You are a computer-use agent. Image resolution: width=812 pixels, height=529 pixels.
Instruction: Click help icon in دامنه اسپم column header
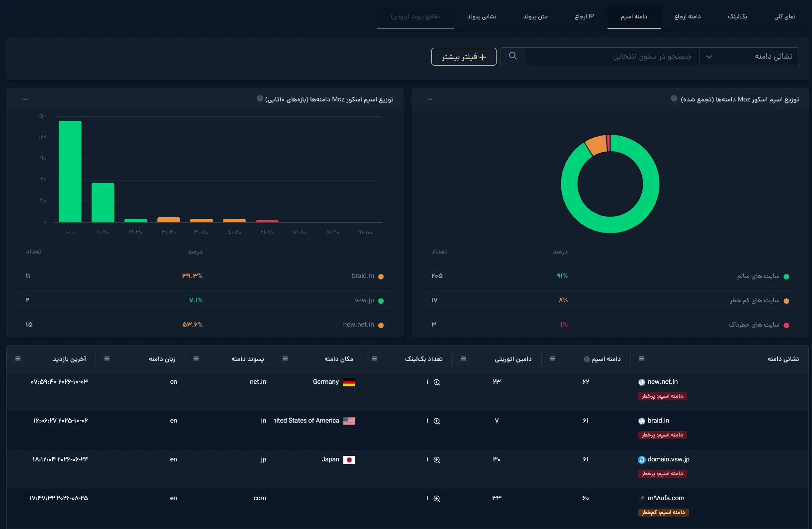(587, 359)
